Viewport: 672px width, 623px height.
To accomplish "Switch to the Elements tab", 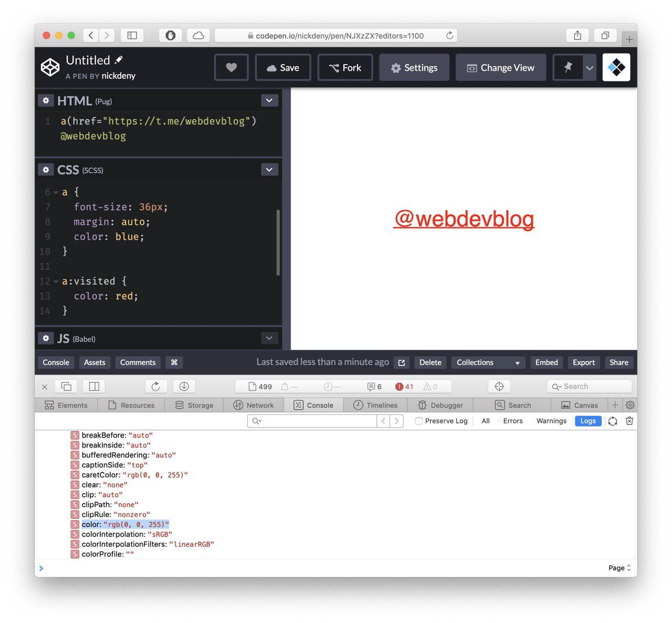I will (x=66, y=405).
